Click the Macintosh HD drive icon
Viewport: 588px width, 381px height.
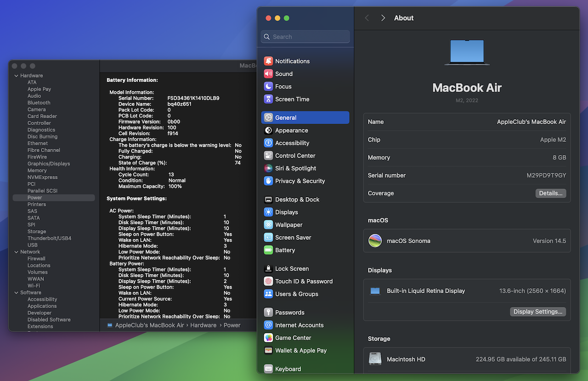pyautogui.click(x=375, y=359)
